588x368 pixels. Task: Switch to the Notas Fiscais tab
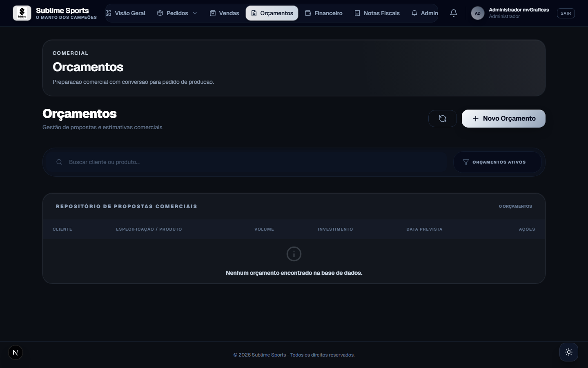pos(377,13)
